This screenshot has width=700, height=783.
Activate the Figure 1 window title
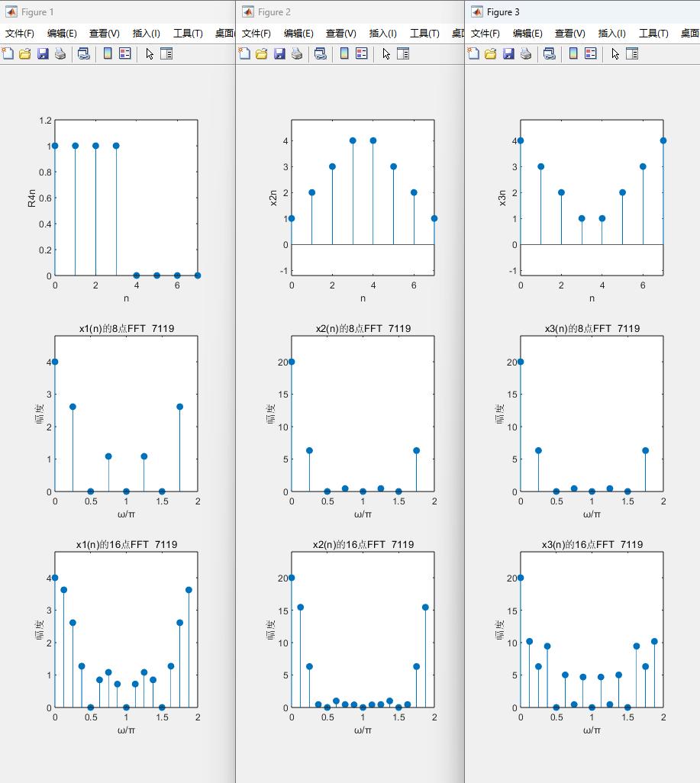click(x=37, y=12)
